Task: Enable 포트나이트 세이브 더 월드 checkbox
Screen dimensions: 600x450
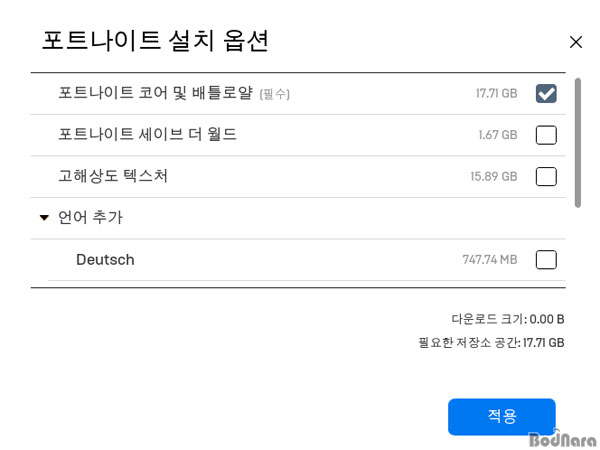Action: 546,135
